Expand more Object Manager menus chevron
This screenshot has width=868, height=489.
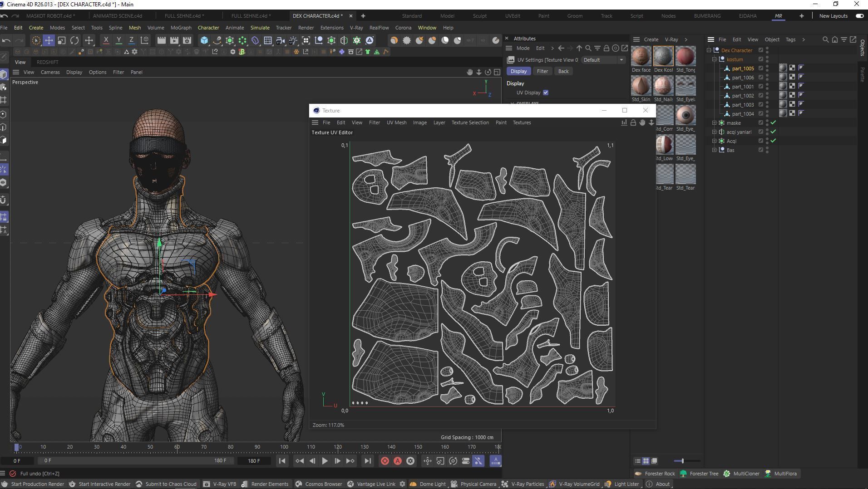click(x=803, y=39)
